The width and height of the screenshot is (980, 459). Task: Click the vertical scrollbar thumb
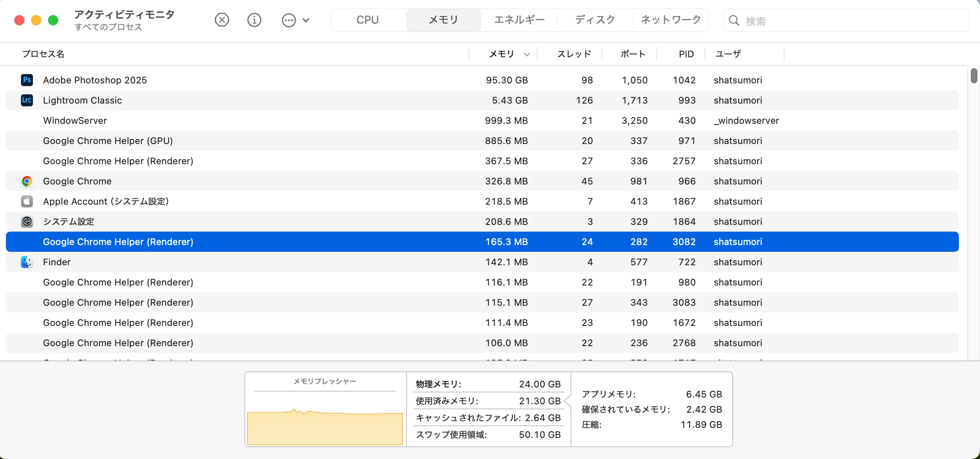(974, 76)
